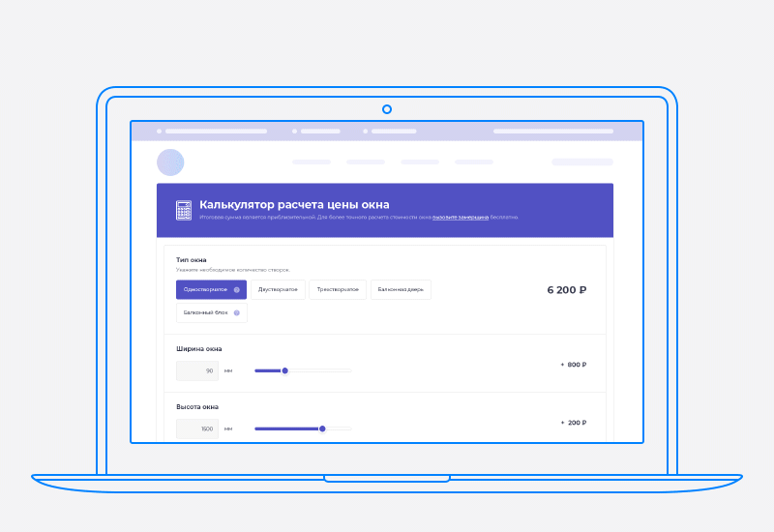Click the first navigation menu placeholder
The image size is (774, 532).
point(312,163)
